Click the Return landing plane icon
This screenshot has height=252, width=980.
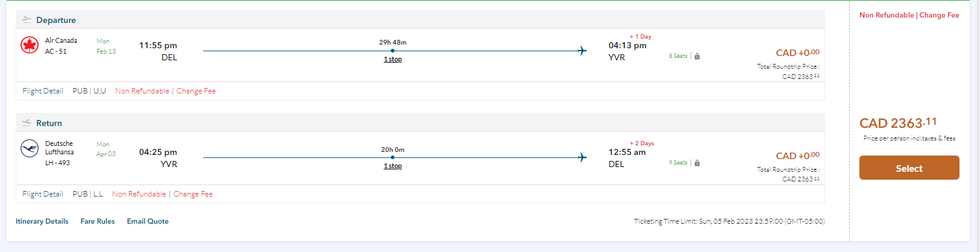(27, 123)
